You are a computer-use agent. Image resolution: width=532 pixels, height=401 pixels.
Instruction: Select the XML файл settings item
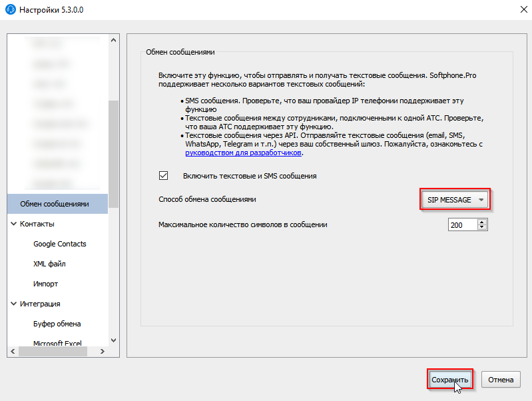point(49,264)
